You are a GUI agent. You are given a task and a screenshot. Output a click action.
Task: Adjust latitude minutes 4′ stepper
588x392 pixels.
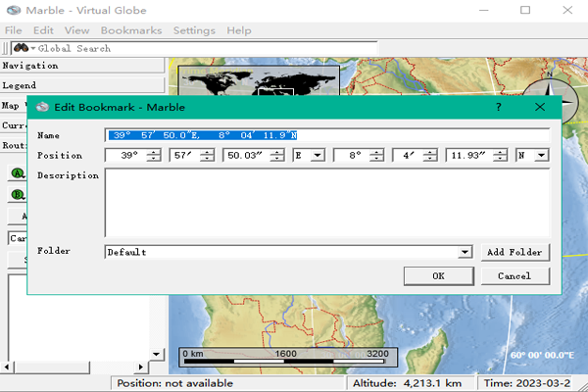pos(430,155)
